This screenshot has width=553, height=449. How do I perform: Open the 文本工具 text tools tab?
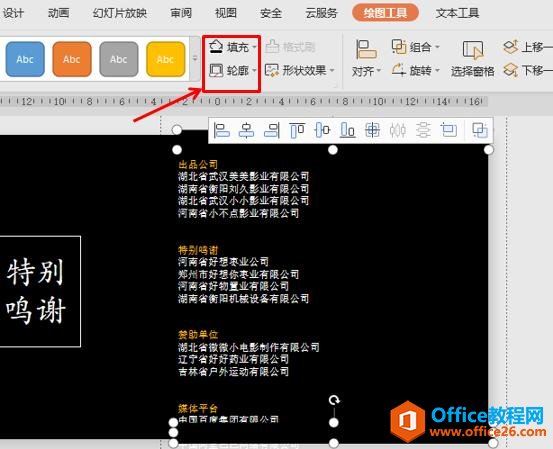(457, 13)
